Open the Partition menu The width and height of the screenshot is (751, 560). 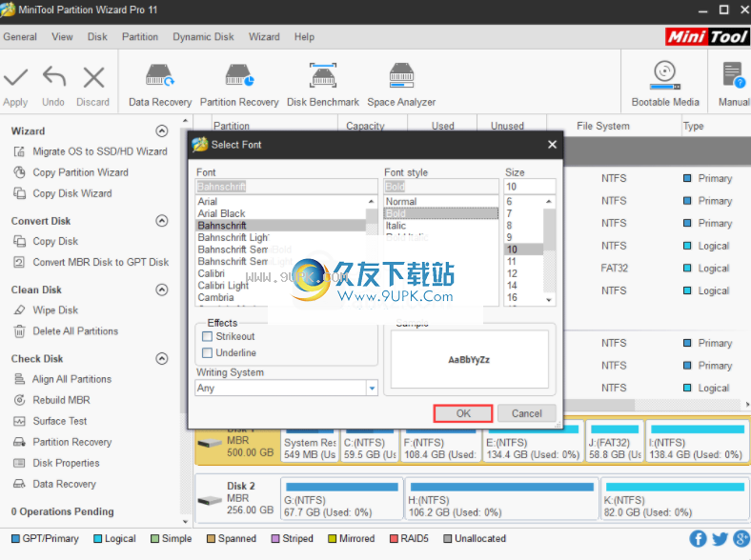pos(140,37)
